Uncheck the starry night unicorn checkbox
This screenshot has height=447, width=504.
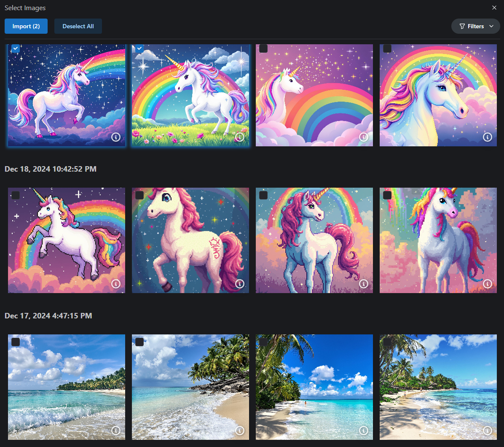16,48
